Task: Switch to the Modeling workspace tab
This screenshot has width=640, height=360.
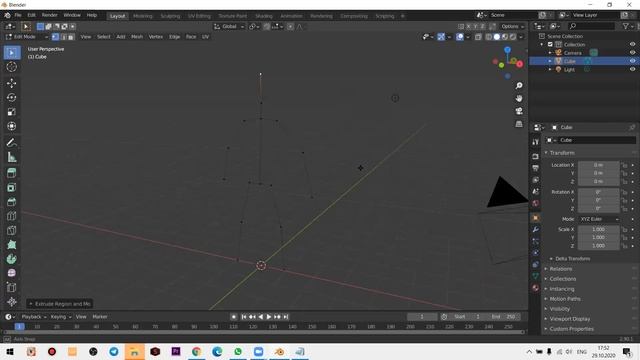Action: 142,16
